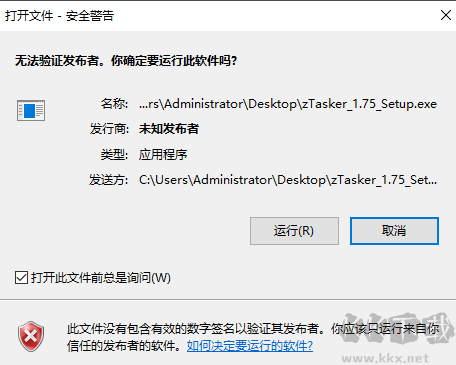
Task: Click the 应用程序 type value
Action: tap(163, 154)
